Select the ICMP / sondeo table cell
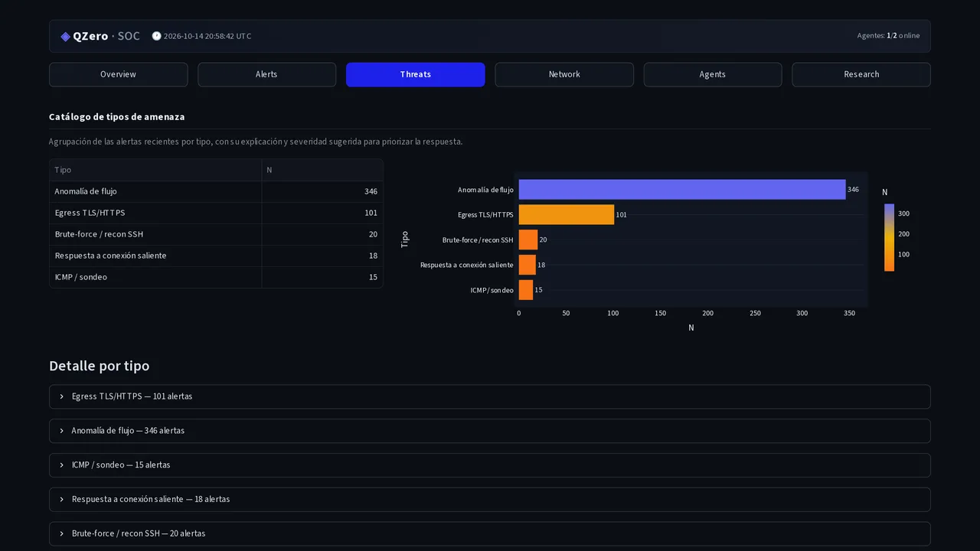This screenshot has height=551, width=980. pyautogui.click(x=155, y=277)
